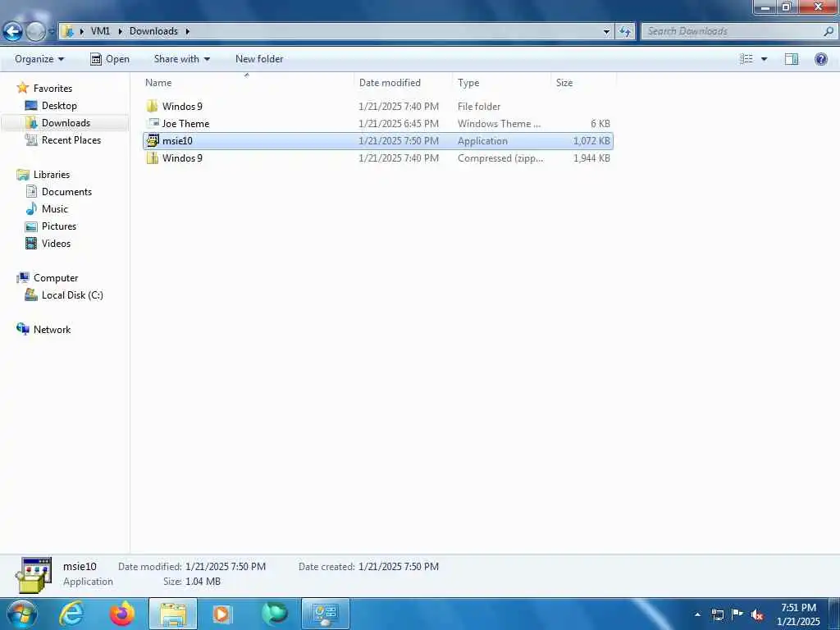The width and height of the screenshot is (840, 630).
Task: Open the Music library
Action: (x=55, y=209)
